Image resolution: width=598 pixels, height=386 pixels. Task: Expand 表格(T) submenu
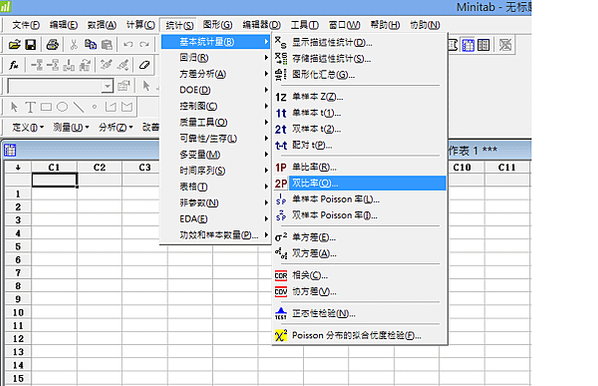(x=215, y=187)
